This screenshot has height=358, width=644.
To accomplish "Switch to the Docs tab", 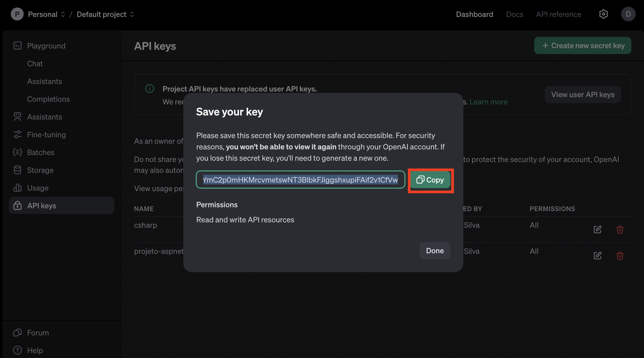I will point(514,14).
